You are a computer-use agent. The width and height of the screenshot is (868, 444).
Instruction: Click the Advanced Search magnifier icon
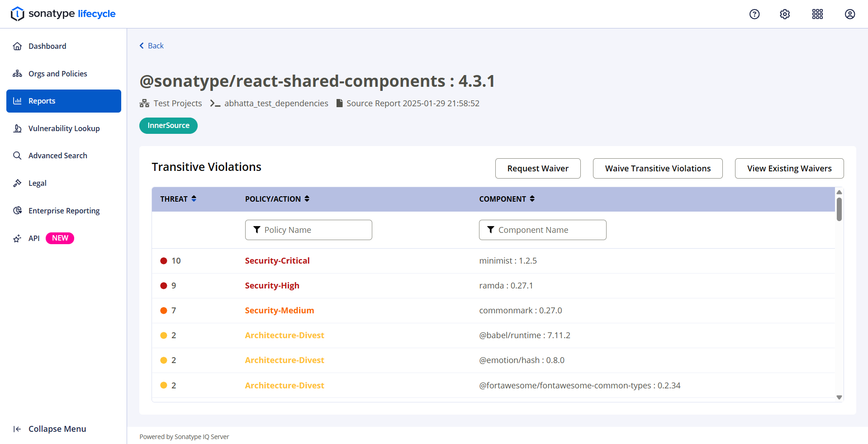click(x=17, y=156)
